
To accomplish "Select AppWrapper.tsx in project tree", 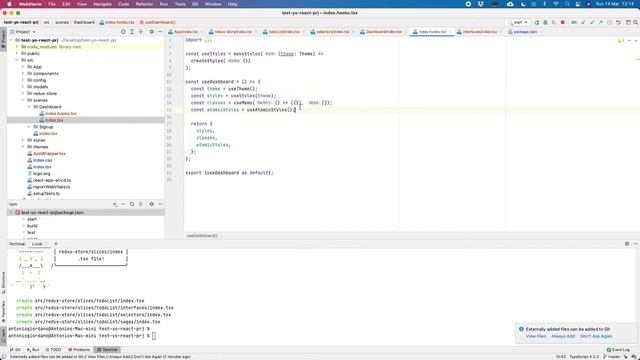I will [49, 153].
